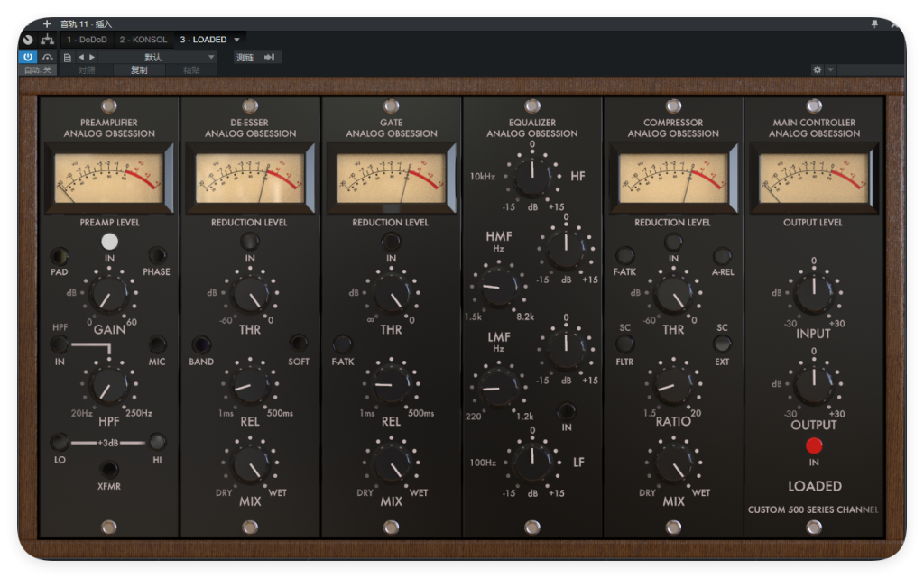Toggle the MIC switch on the preamp
The width and height of the screenshot is (924, 578).
(157, 344)
